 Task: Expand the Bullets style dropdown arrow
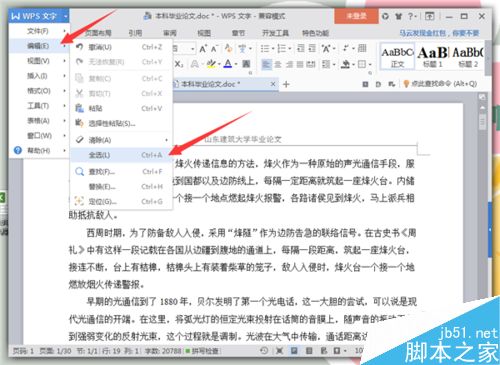(x=273, y=49)
